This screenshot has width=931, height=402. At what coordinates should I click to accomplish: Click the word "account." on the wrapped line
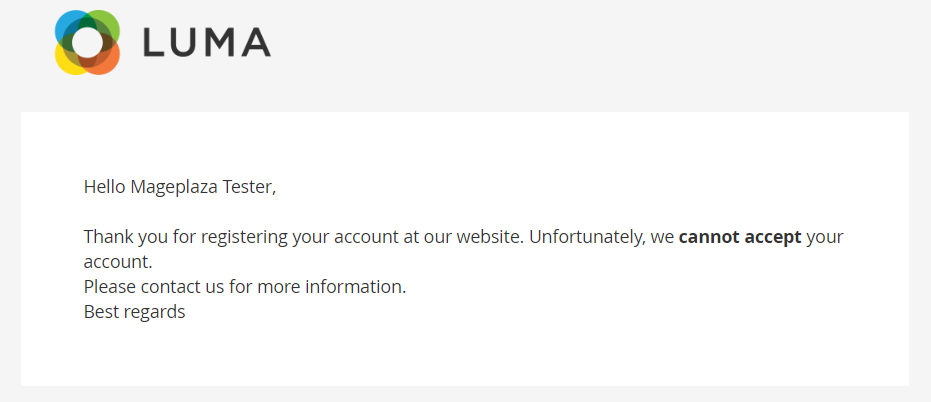[x=117, y=262]
